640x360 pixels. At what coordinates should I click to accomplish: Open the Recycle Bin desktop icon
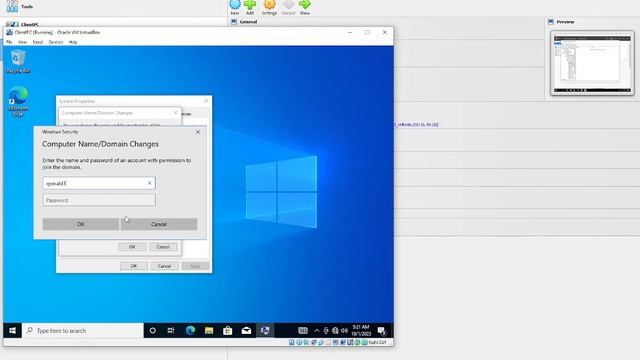18,62
